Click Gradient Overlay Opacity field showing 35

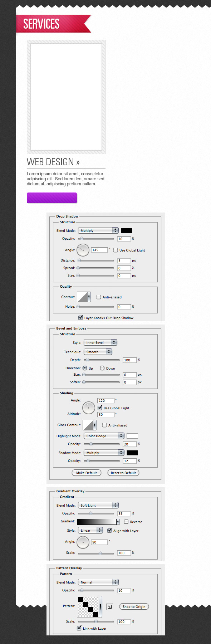(x=124, y=513)
